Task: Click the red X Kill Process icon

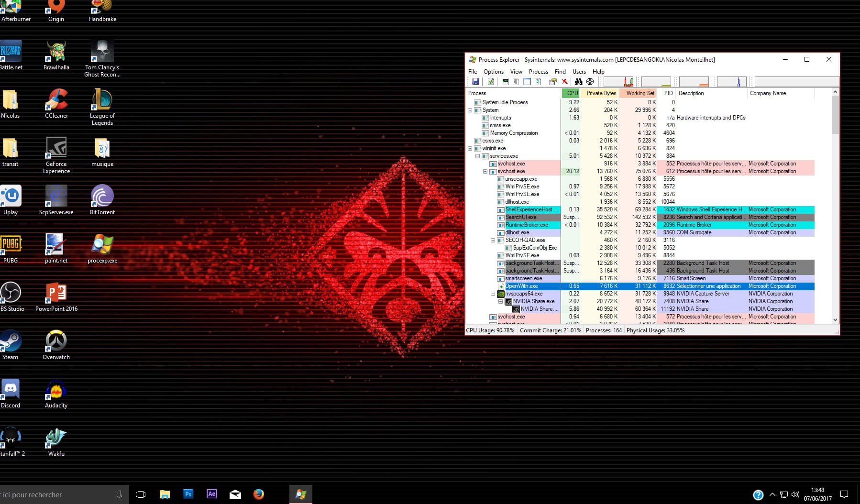Action: point(564,82)
